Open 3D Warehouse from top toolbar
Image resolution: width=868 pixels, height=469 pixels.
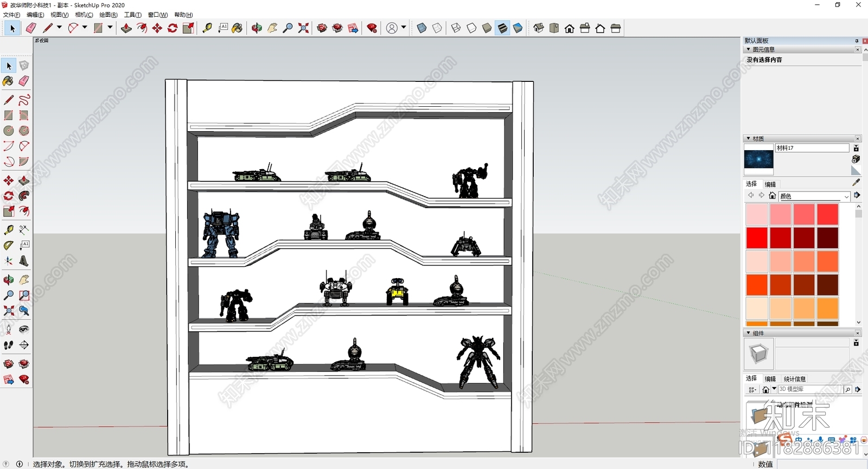(x=322, y=28)
